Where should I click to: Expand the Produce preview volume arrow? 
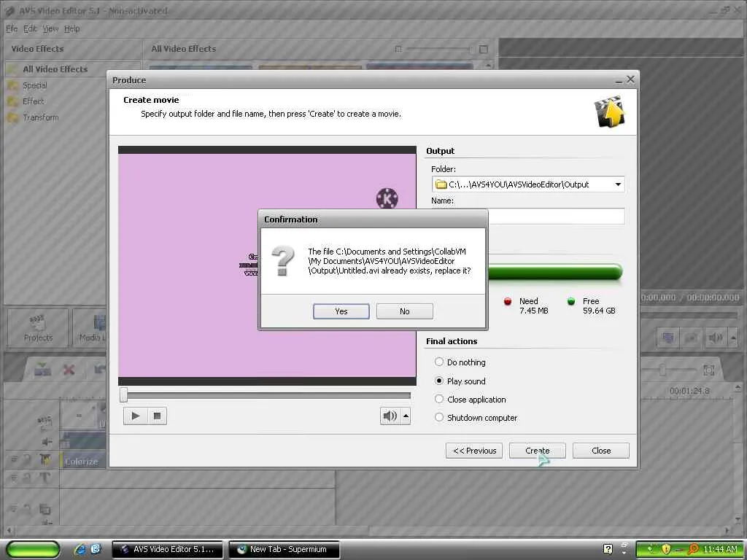coord(406,416)
